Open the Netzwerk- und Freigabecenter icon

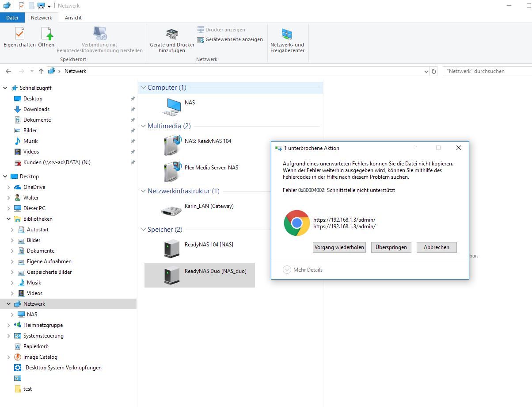pyautogui.click(x=288, y=40)
